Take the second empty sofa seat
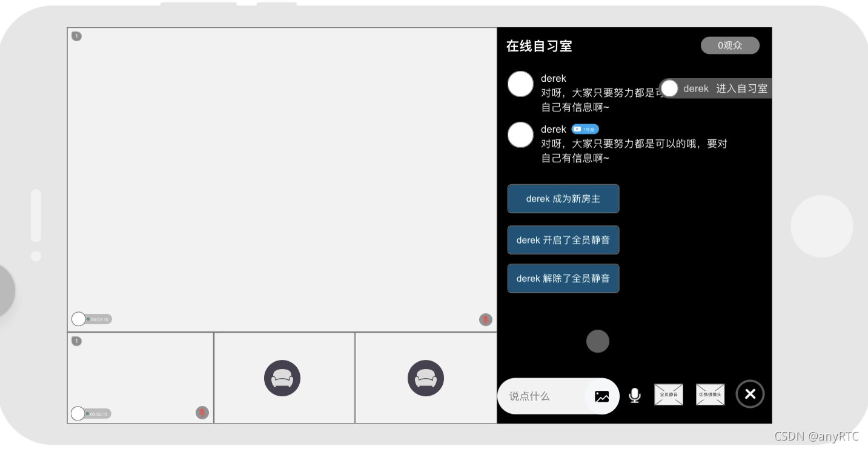Screen dimensions: 868x449 click(426, 378)
